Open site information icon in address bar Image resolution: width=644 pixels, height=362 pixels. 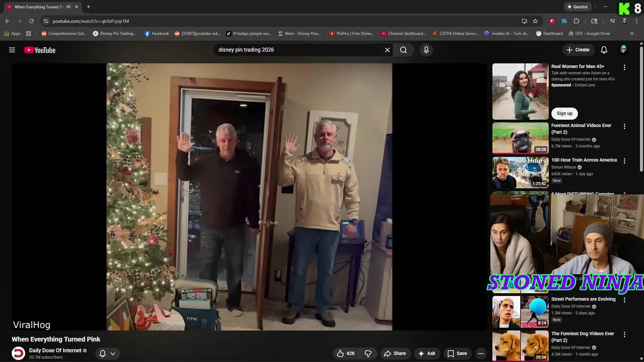tap(46, 21)
